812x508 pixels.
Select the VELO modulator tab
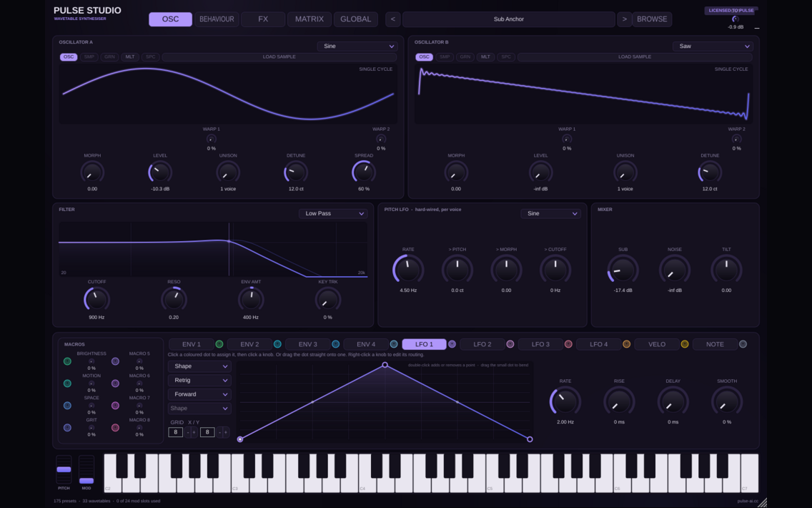click(x=657, y=344)
